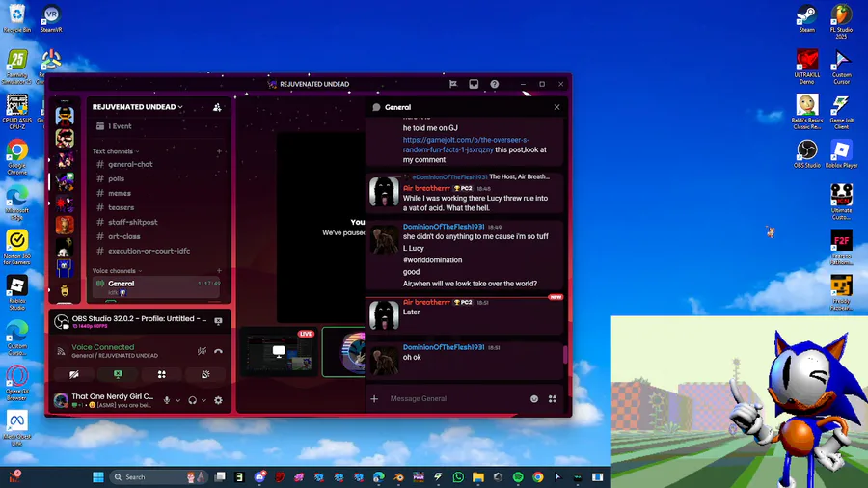Open Spotify from the taskbar
Screen dimensions: 868x488
click(518, 477)
